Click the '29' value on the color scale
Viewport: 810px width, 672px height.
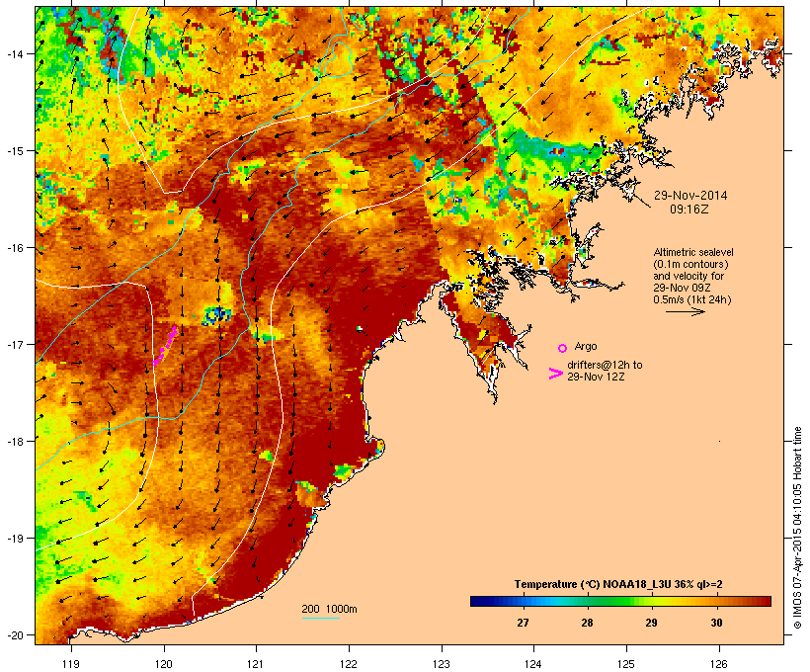(651, 623)
